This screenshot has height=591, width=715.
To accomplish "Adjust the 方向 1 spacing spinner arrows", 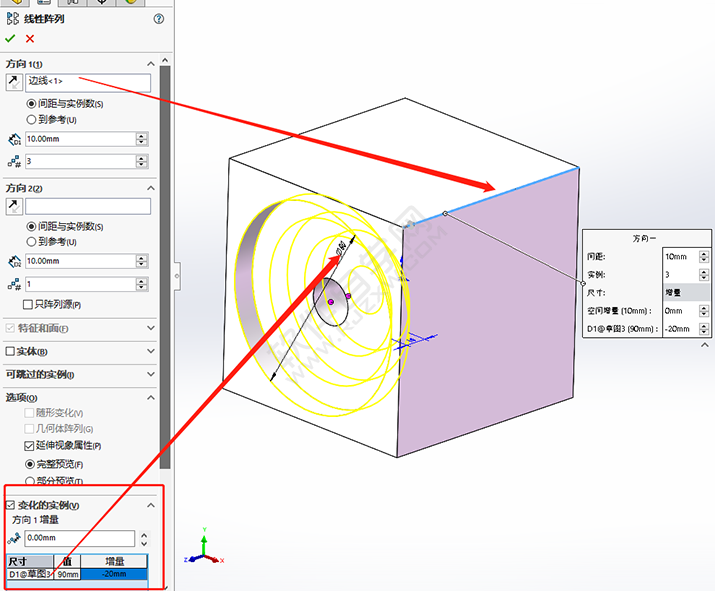I will (142, 139).
